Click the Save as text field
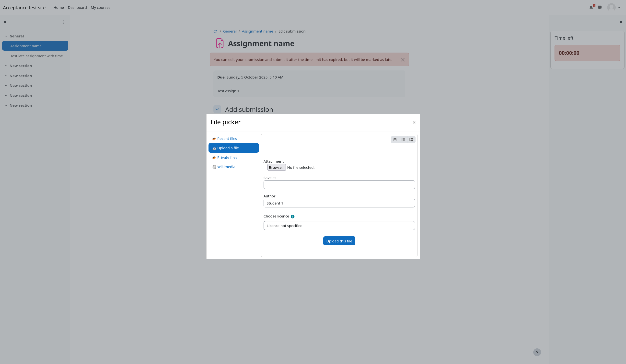 click(339, 185)
